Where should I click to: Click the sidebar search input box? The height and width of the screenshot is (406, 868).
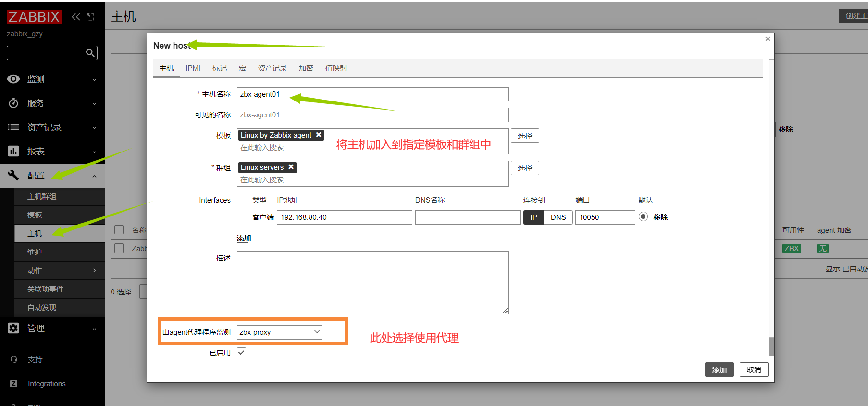click(47, 53)
